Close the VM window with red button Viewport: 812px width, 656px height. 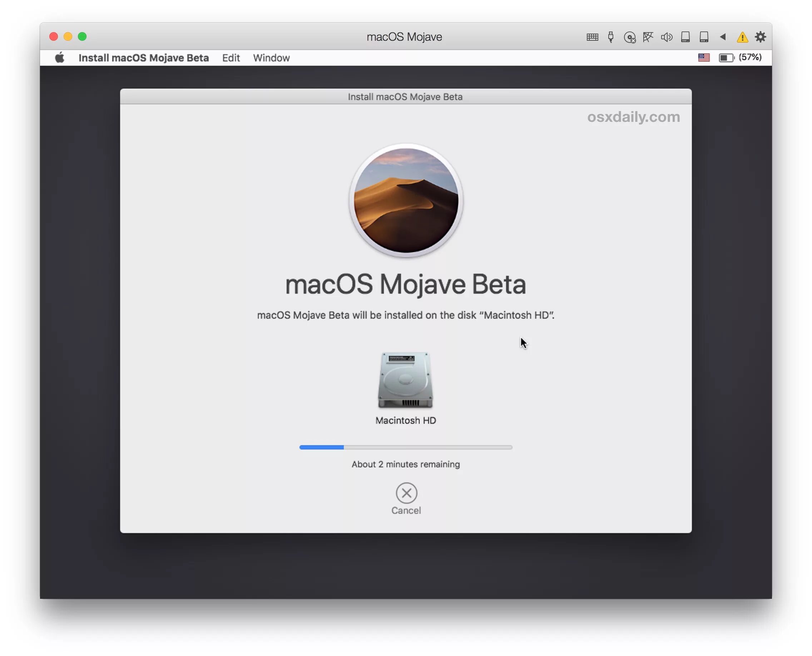pyautogui.click(x=54, y=37)
